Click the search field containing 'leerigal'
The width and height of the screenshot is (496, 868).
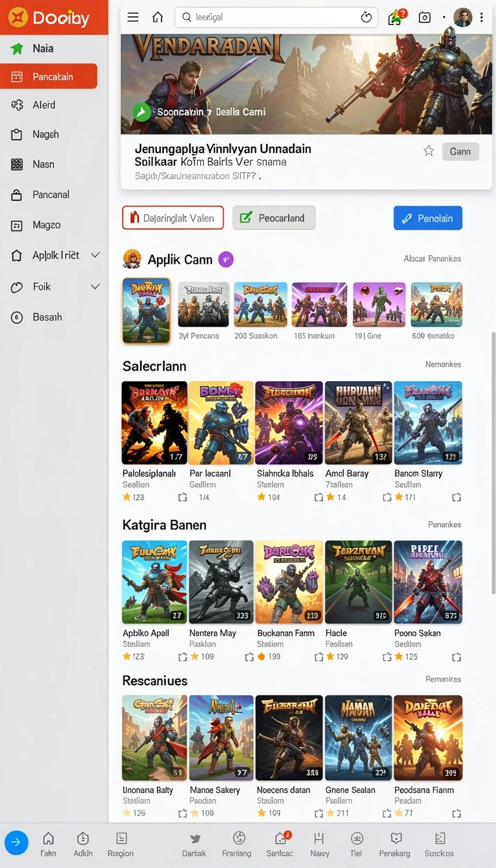(x=277, y=17)
